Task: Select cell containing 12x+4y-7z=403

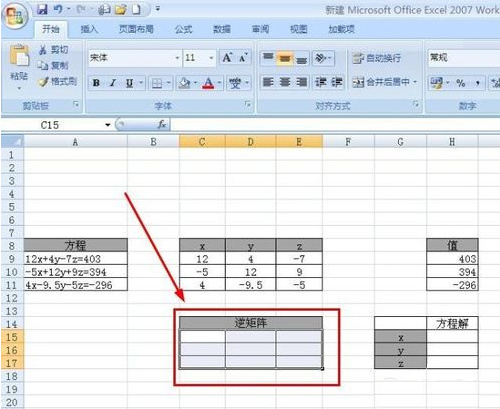Action: coord(76,259)
